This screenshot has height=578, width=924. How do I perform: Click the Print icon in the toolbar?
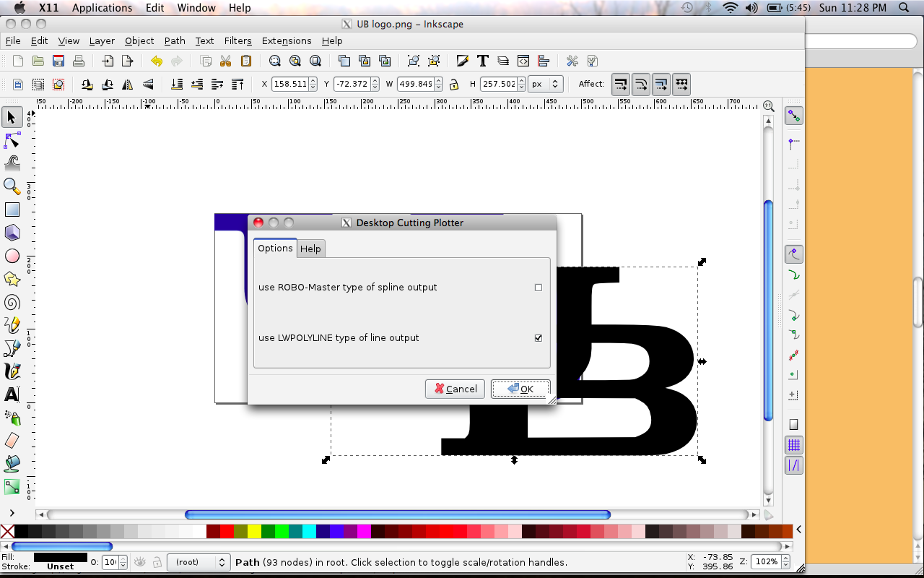(79, 61)
